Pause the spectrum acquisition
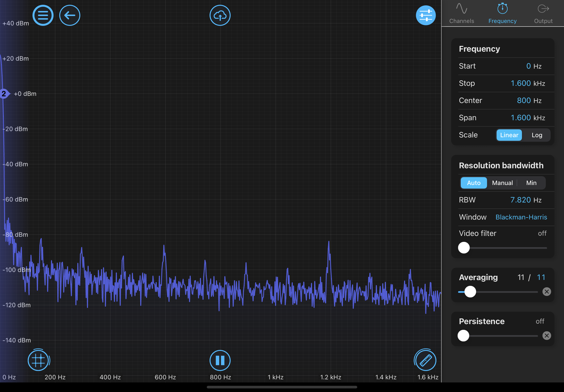This screenshot has width=564, height=392. coord(220,360)
